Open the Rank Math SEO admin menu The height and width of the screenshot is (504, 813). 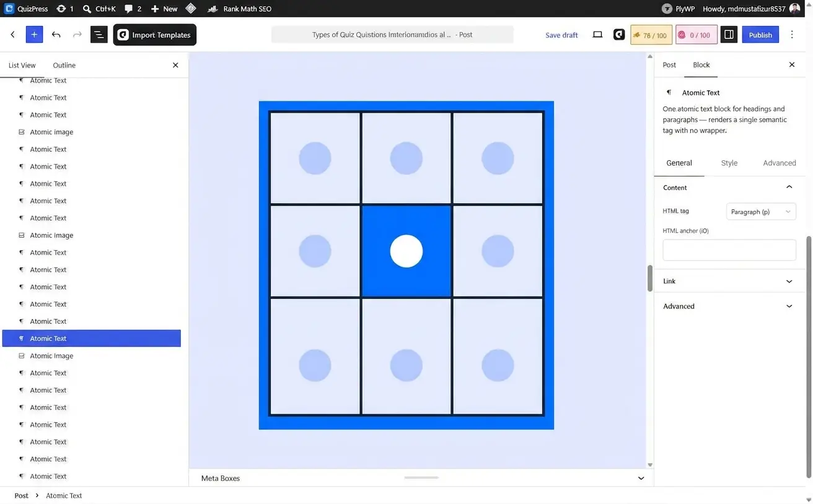coord(239,9)
